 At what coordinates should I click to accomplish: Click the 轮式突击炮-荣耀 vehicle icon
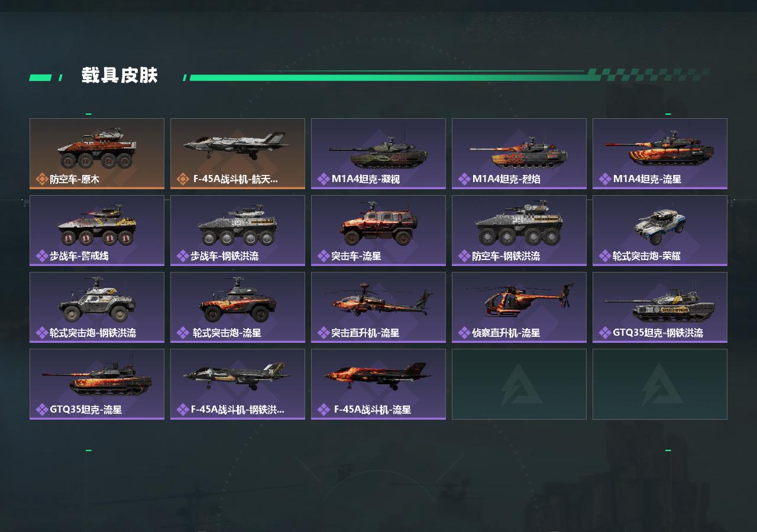pos(660,226)
